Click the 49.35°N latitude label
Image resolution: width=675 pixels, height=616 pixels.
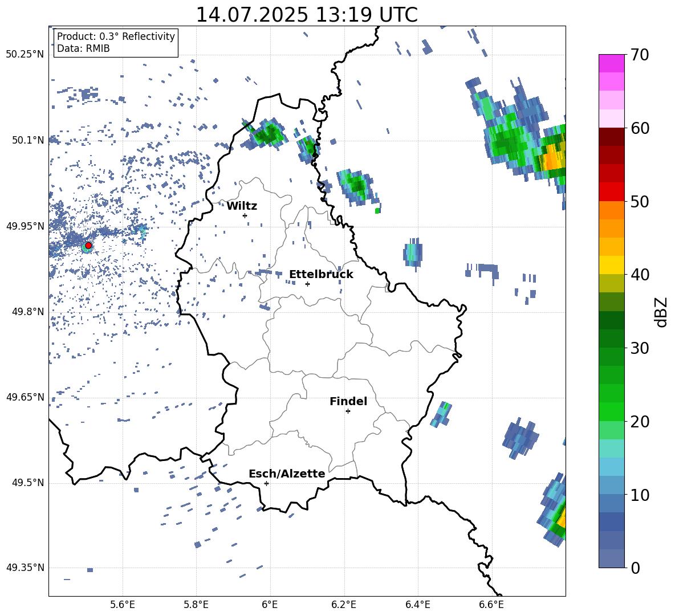[25, 568]
